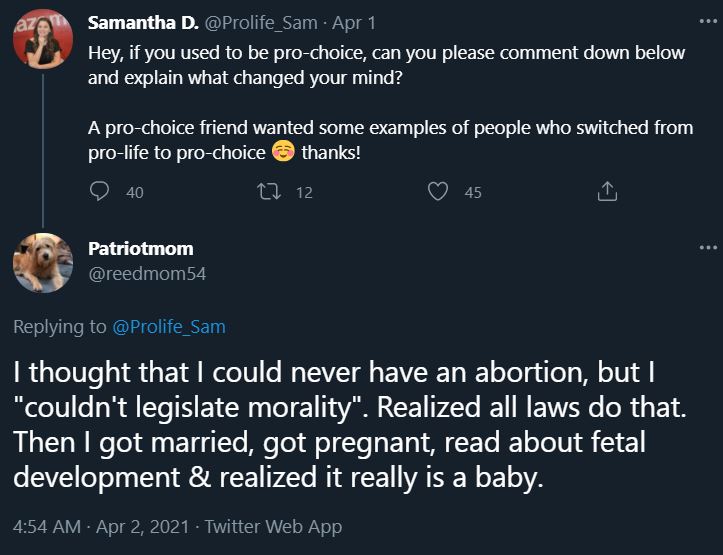The height and width of the screenshot is (555, 723).
Task: Click the 40 replies count
Action: 135,192
